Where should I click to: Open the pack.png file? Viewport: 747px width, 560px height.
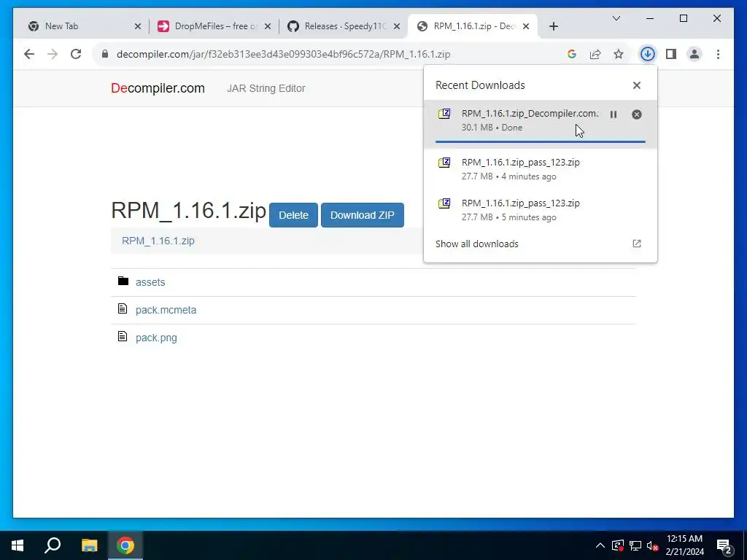156,338
